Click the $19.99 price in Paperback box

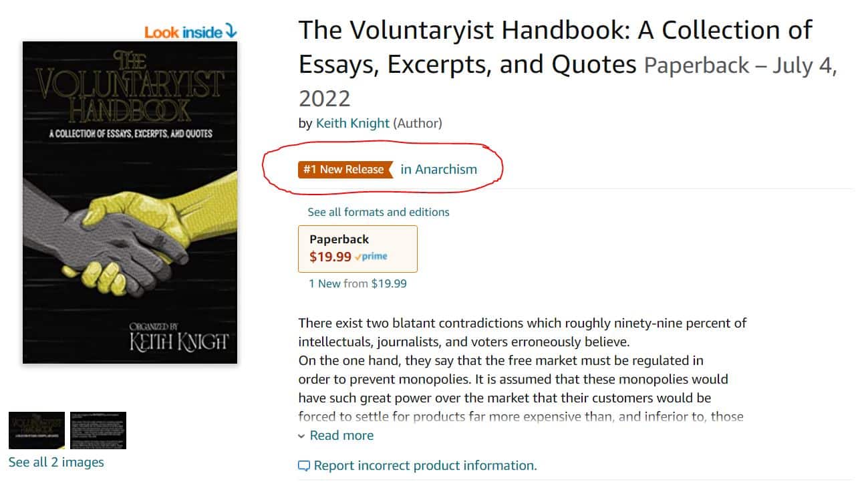coord(330,257)
